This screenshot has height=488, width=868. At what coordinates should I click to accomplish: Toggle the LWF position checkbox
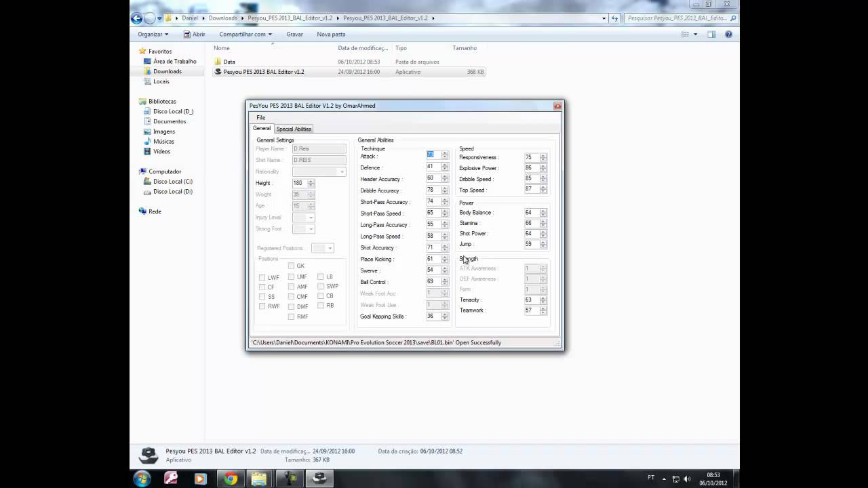(262, 277)
